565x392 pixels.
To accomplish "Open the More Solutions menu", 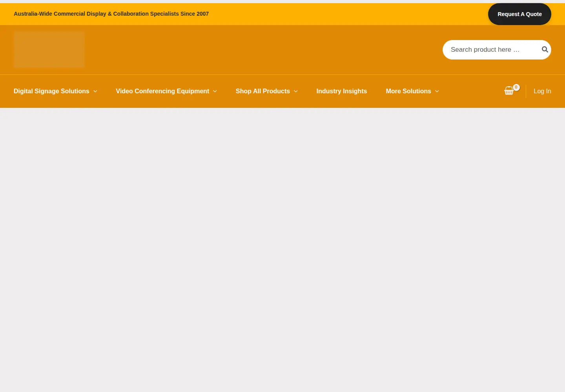I will 408,91.
